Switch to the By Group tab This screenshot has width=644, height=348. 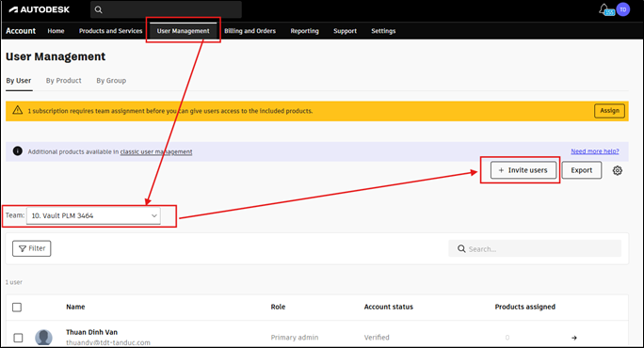pyautogui.click(x=111, y=81)
